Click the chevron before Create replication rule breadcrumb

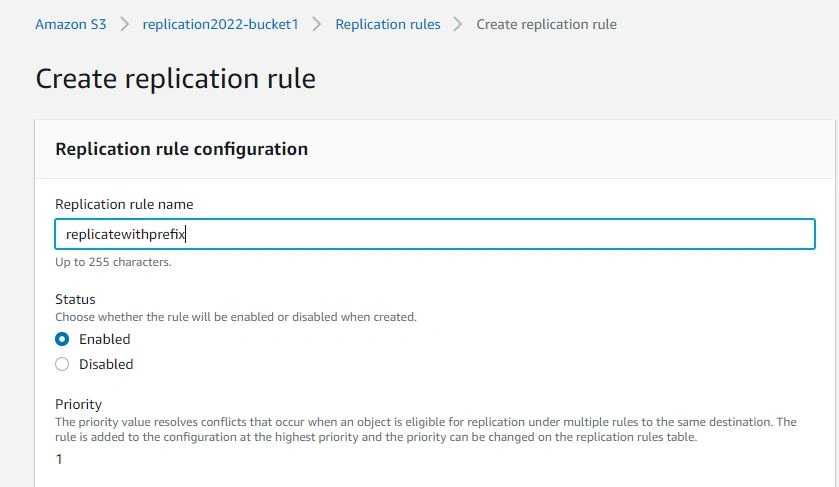457,24
